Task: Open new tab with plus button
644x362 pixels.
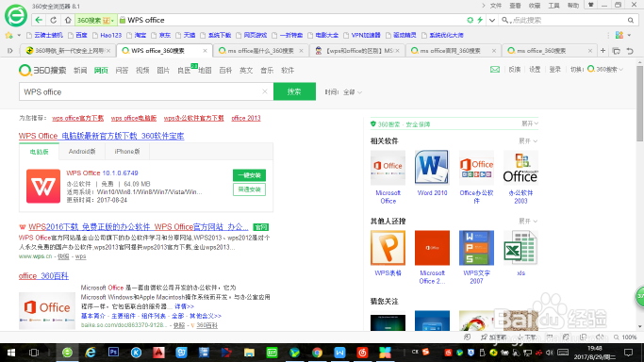Action: (603, 51)
